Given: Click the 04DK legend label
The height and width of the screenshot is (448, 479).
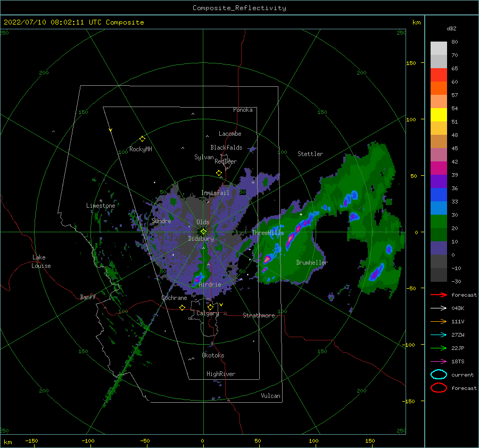Looking at the screenshot, I should [458, 308].
